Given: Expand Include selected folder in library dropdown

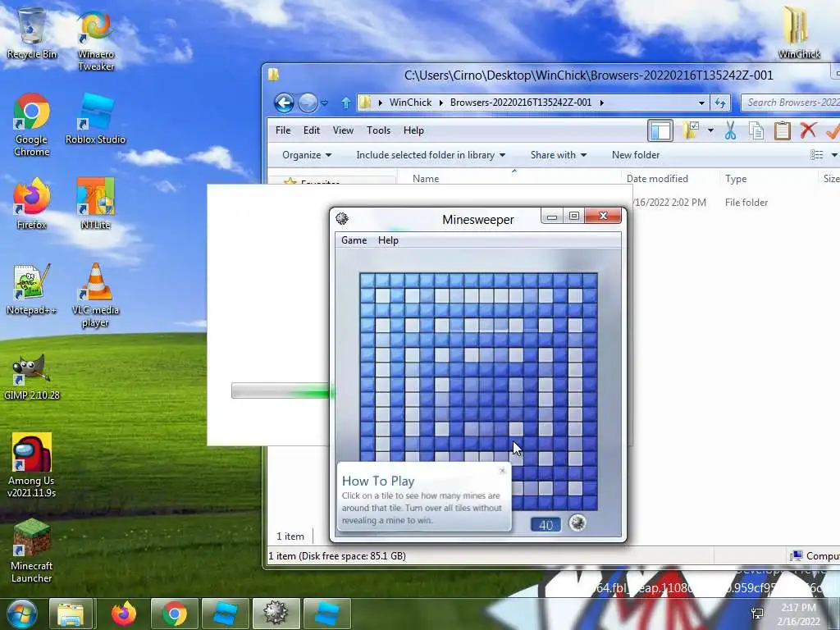Looking at the screenshot, I should 431,155.
